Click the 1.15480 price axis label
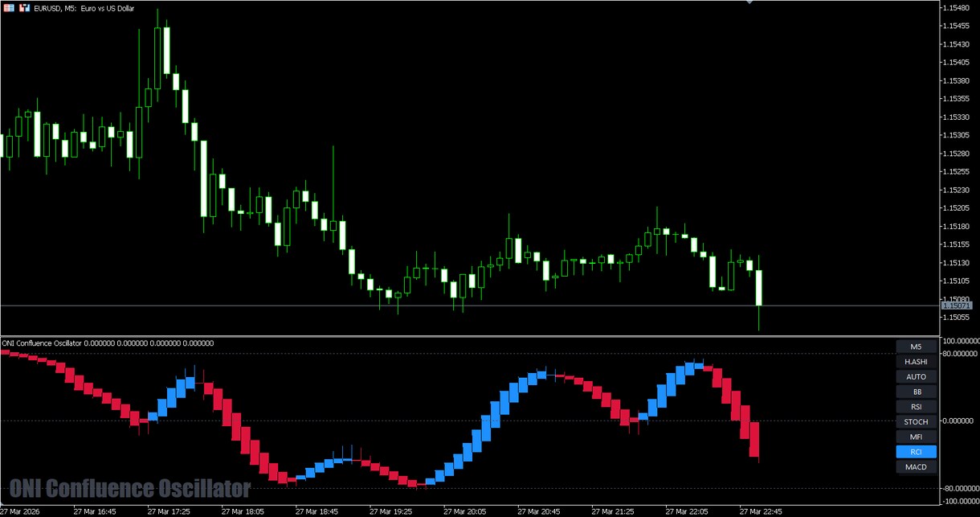 tap(957, 8)
